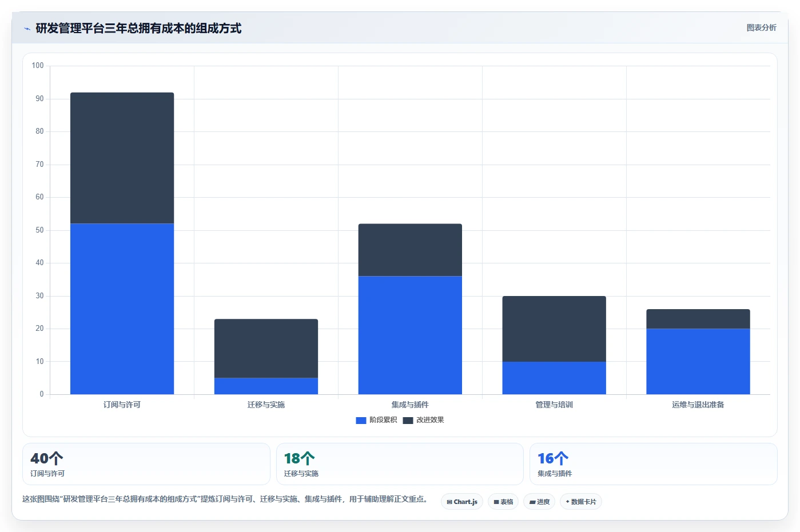
Task: Click the description sentence below the cards
Action: click(x=225, y=499)
